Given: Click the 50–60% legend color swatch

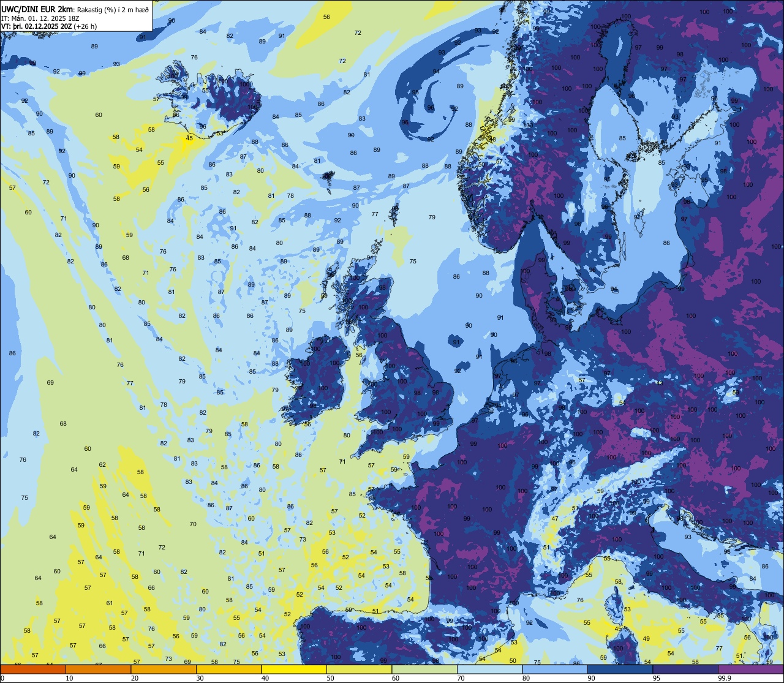Looking at the screenshot, I should pyautogui.click(x=359, y=670).
